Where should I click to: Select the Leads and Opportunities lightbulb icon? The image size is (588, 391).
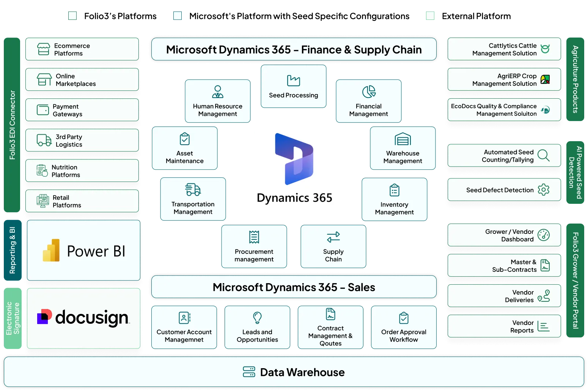coord(257,318)
